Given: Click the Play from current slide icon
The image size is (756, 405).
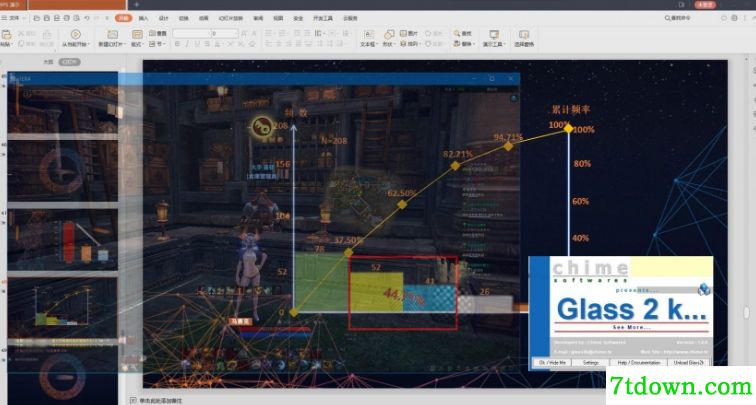Looking at the screenshot, I should tap(75, 34).
